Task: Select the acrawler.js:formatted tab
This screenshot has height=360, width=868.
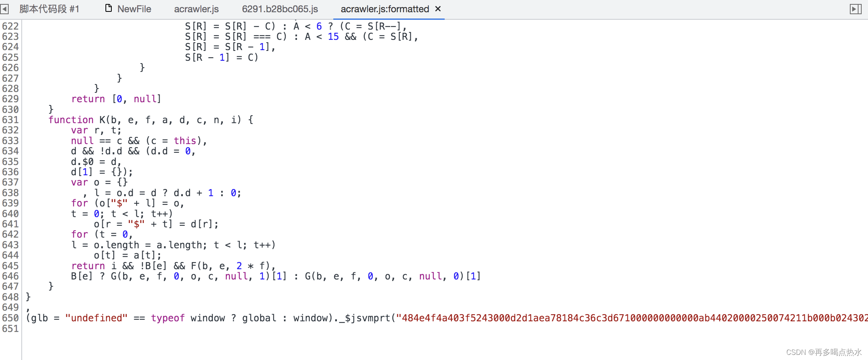Action: 385,9
